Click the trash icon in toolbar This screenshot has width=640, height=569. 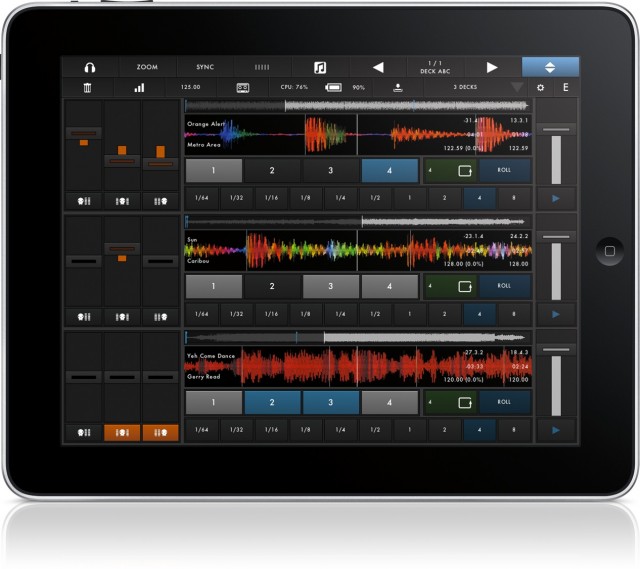[88, 88]
